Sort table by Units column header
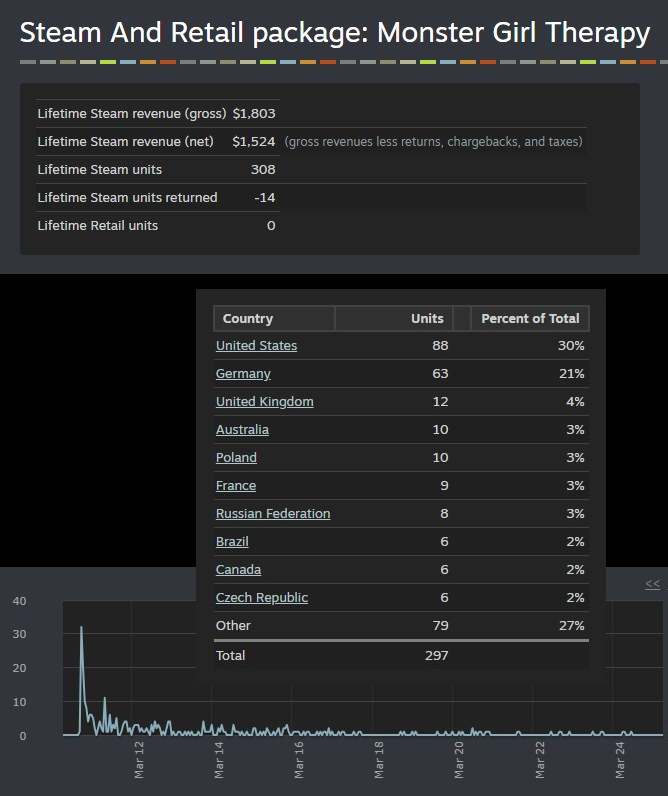This screenshot has width=668, height=796. click(394, 318)
